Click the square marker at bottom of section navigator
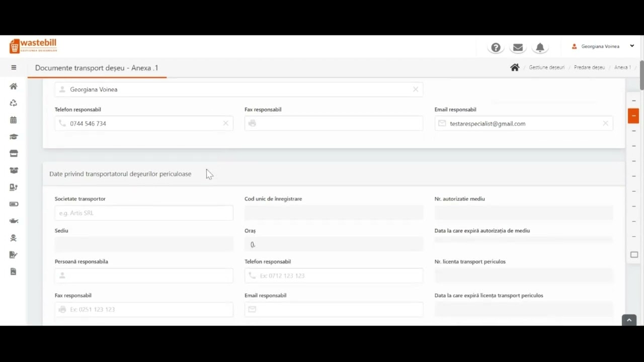Image resolution: width=644 pixels, height=362 pixels. pos(634,255)
